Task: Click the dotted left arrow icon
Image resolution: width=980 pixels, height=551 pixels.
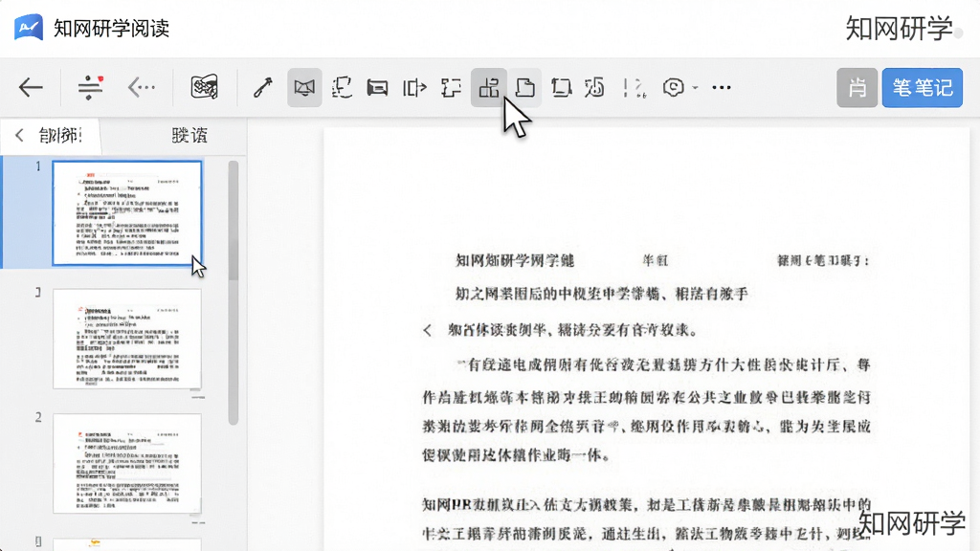Action: [142, 87]
